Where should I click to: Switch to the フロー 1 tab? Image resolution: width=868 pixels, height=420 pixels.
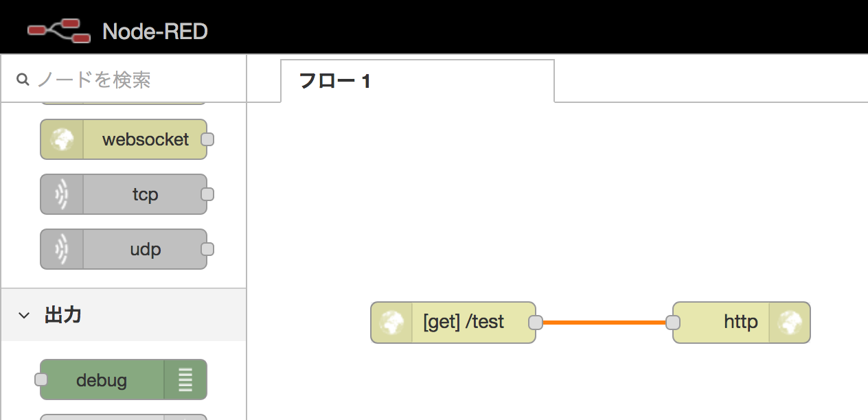tap(334, 81)
